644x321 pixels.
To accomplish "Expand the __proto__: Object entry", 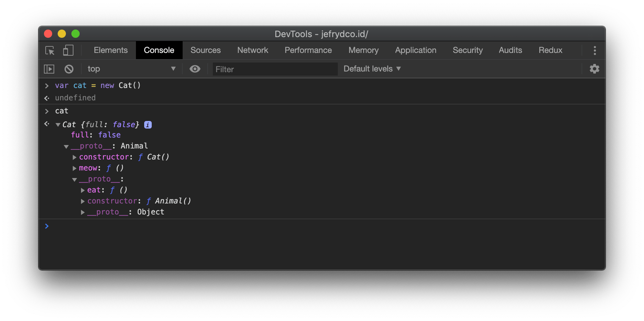I will point(83,212).
